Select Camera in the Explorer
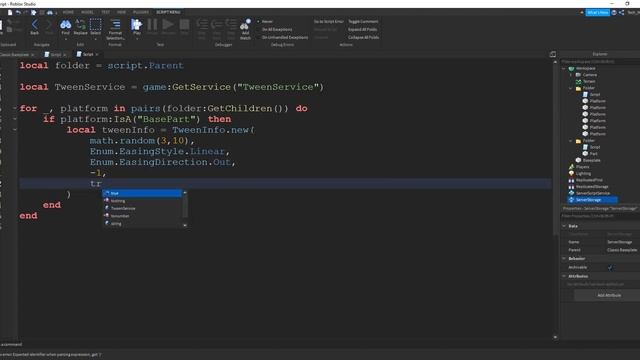 590,75
